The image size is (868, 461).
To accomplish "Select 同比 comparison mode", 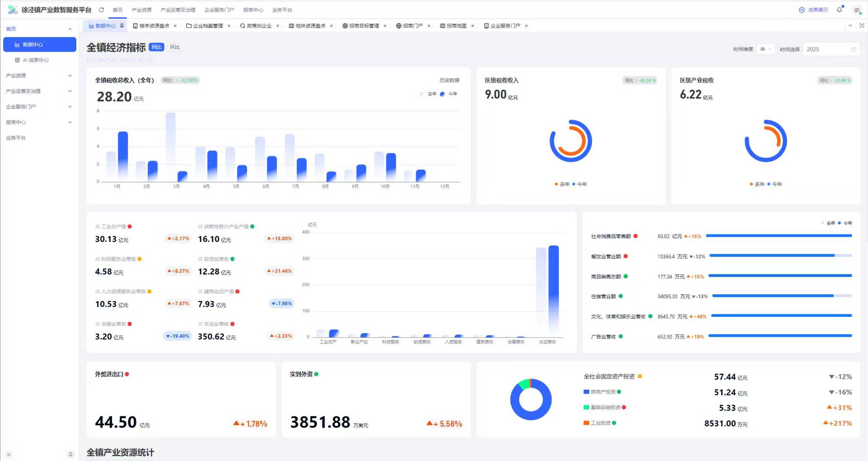I will [156, 47].
